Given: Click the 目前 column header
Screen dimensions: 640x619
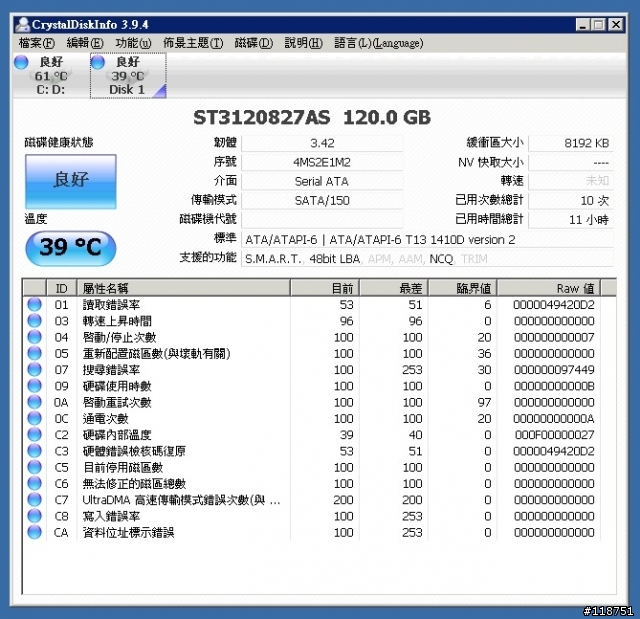Looking at the screenshot, I should pos(325,288).
